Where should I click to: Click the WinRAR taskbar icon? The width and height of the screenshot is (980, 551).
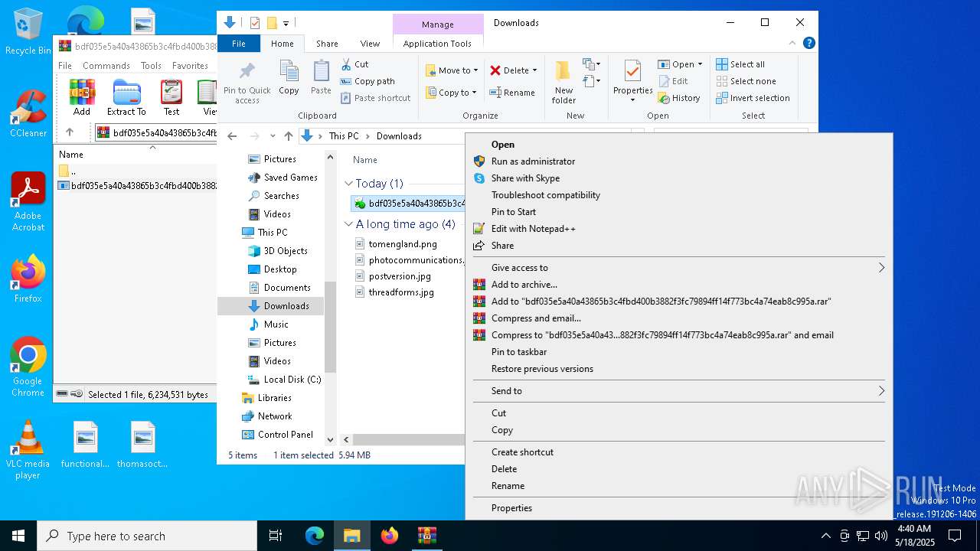[x=426, y=536]
